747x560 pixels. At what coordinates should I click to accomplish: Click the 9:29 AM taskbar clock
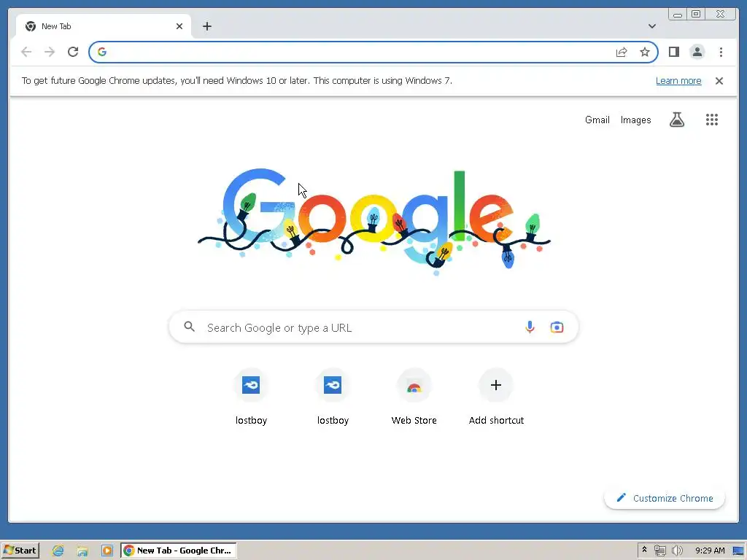click(x=710, y=551)
